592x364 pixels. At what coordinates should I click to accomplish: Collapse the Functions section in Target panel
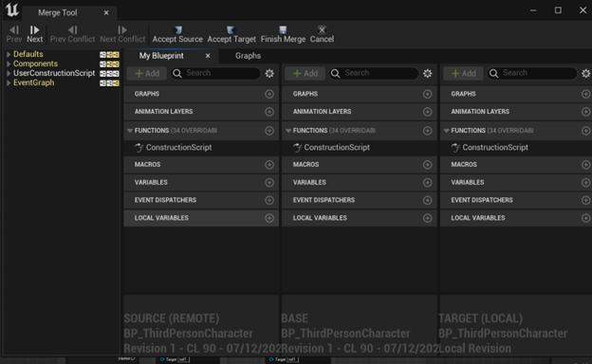pos(447,131)
